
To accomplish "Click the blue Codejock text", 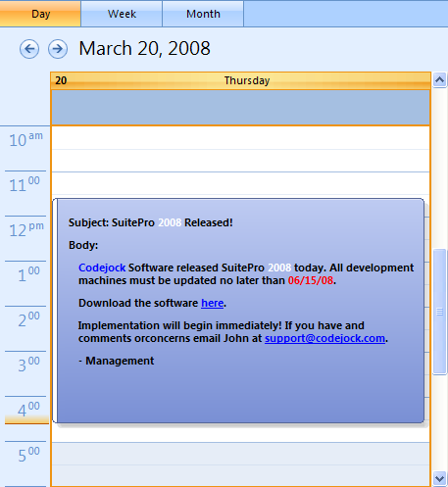I will click(102, 268).
